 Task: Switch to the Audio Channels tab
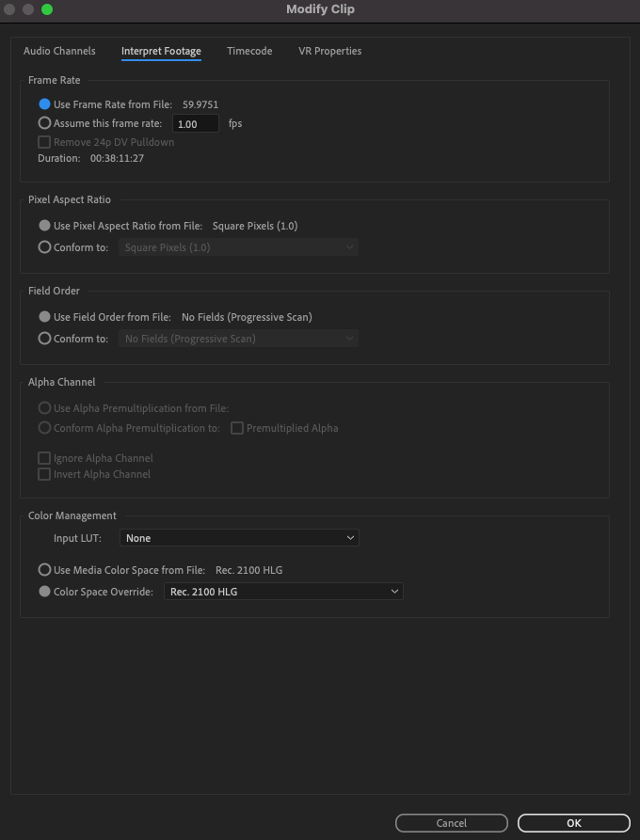click(60, 51)
